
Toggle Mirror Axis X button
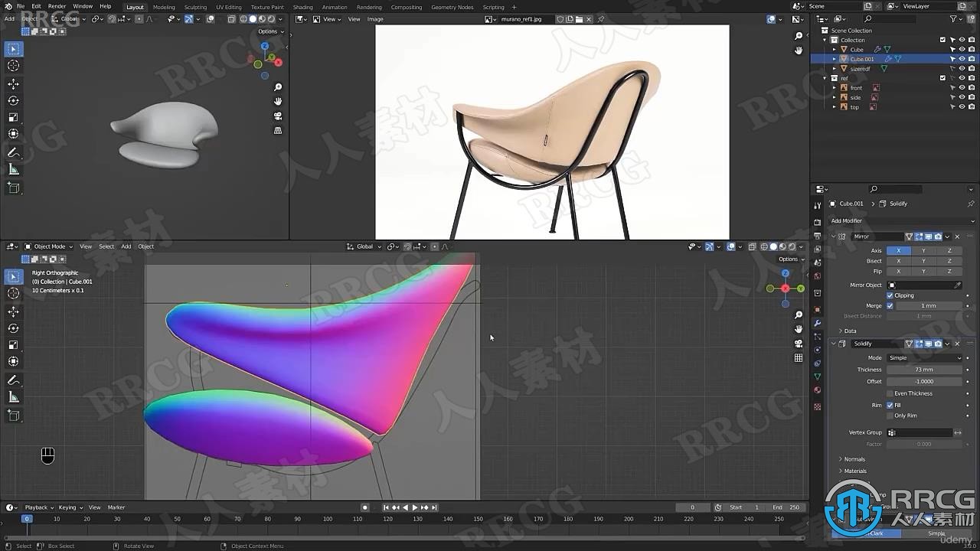pos(898,250)
